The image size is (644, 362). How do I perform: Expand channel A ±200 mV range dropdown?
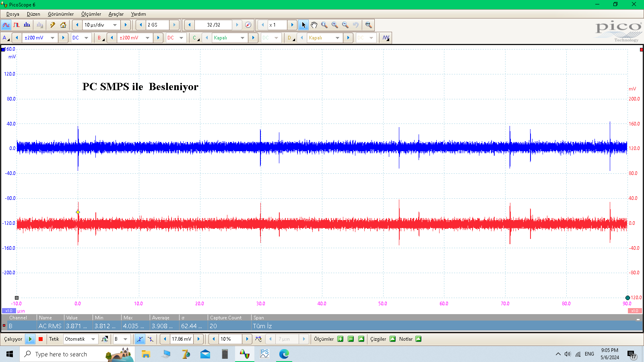point(52,38)
